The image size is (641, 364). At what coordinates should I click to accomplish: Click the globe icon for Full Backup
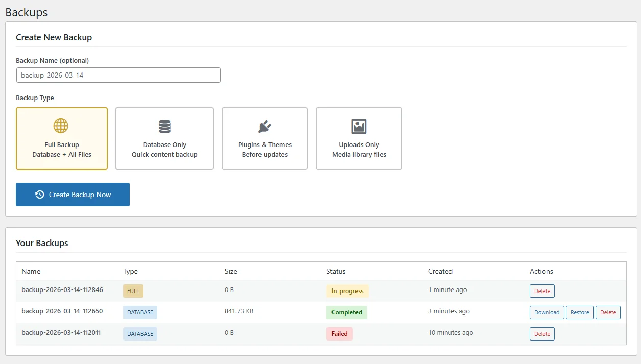point(61,126)
